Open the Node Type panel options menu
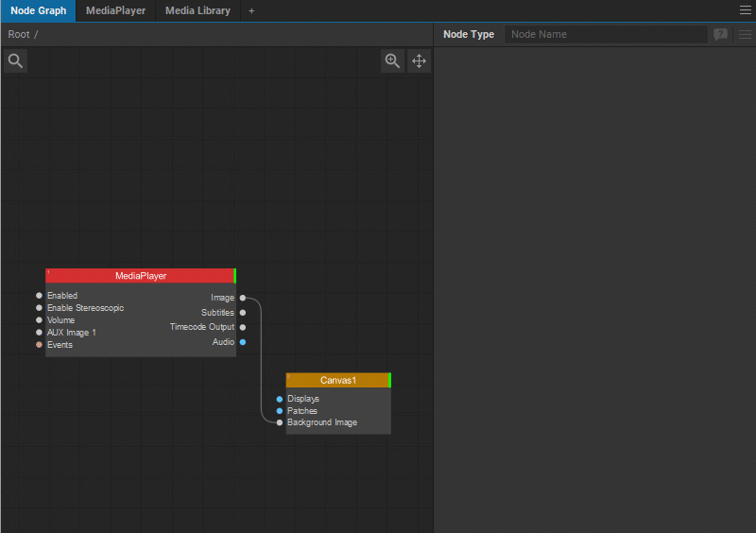The width and height of the screenshot is (756, 533). pyautogui.click(x=745, y=34)
